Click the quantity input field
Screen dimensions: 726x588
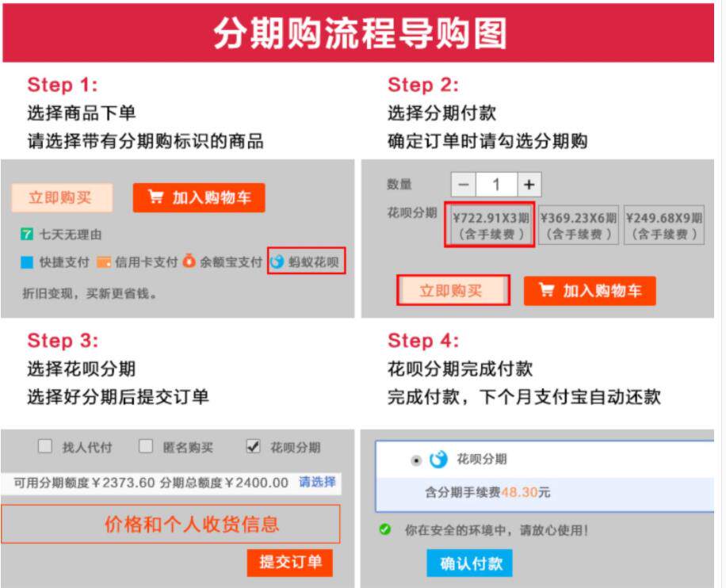496,185
